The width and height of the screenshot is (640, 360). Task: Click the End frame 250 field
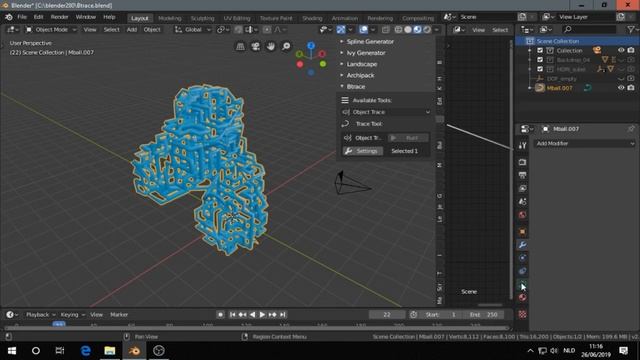coord(484,315)
